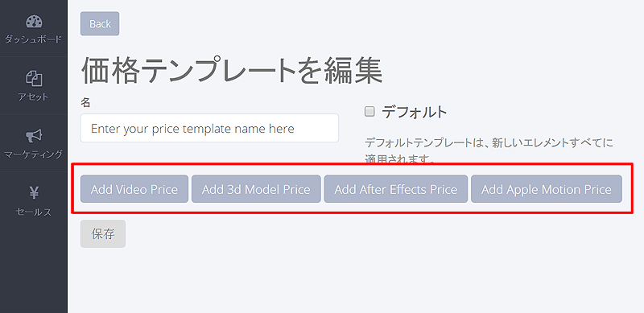
Task: Tick the デフォルト checkbox
Action: coord(369,111)
